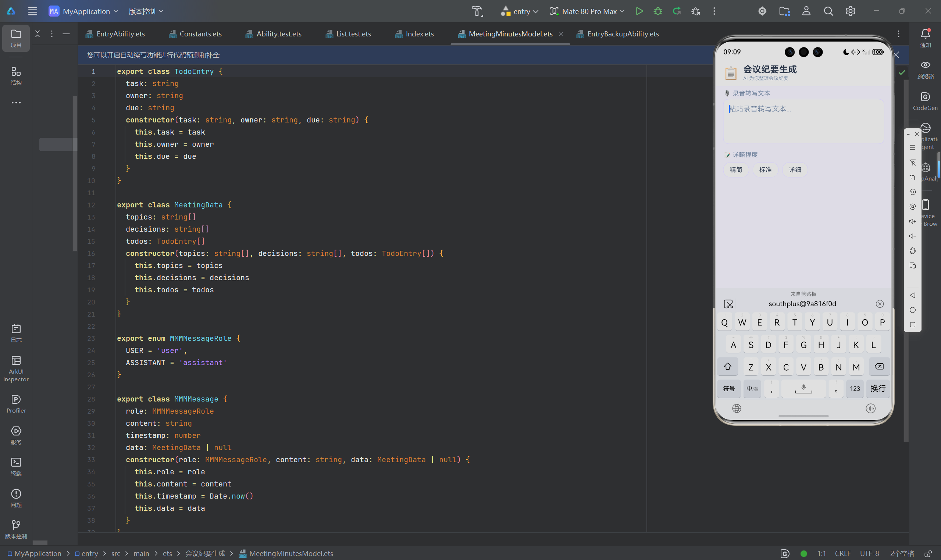Open 2个空格 indent settings
941x560 pixels.
[901, 553]
